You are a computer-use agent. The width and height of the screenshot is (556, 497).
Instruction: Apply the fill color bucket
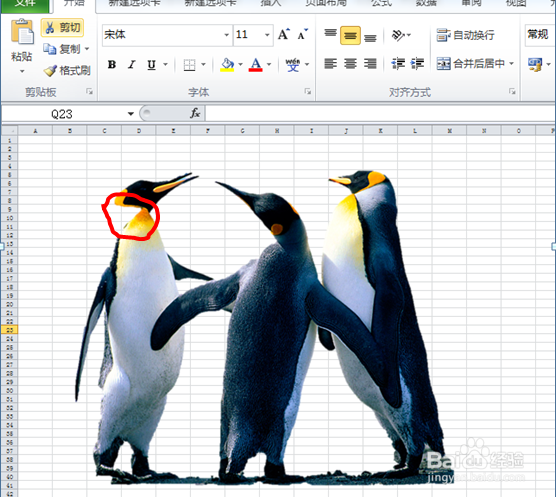click(x=227, y=65)
